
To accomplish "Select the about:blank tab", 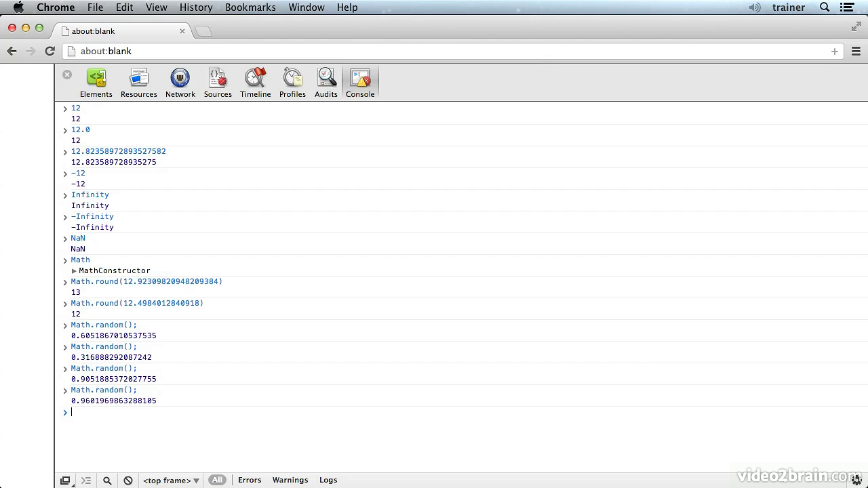I will click(x=122, y=31).
